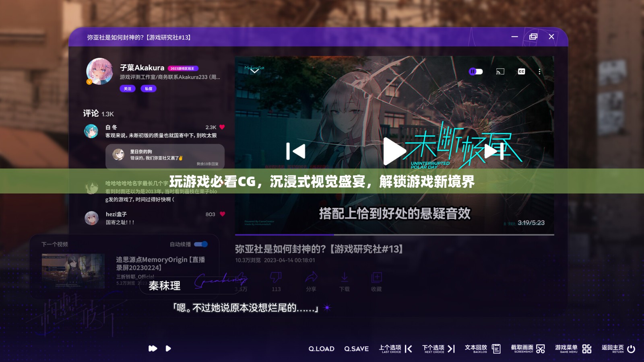Take a screenshot with 截取画面
Screen dimensions: 644x362
528,349
